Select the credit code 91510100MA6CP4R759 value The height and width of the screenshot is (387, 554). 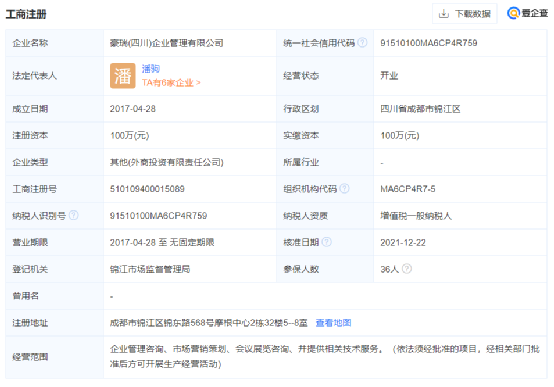(x=429, y=43)
